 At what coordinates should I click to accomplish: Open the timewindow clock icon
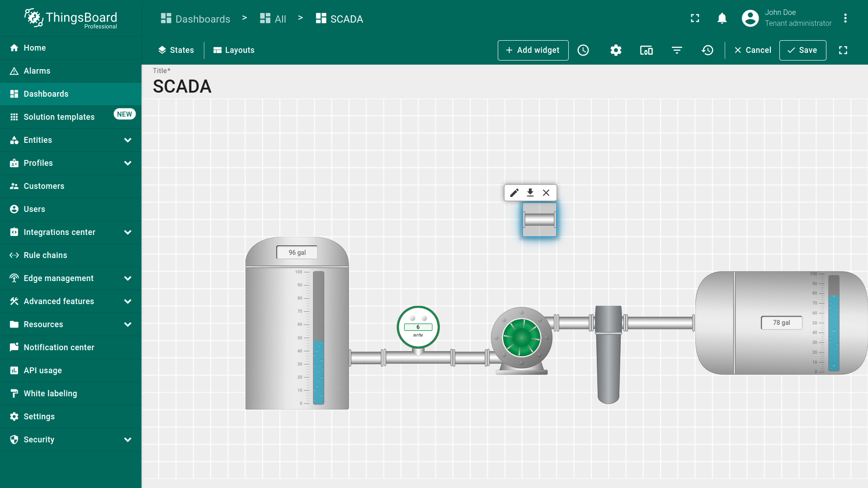click(x=583, y=50)
